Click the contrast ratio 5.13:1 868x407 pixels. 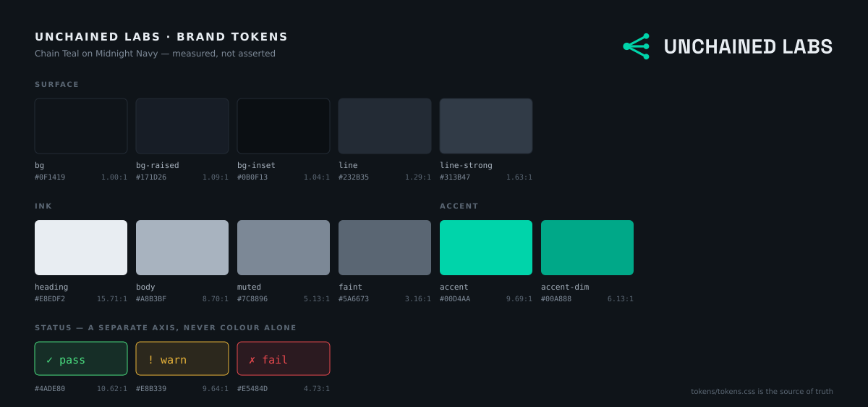tap(317, 299)
